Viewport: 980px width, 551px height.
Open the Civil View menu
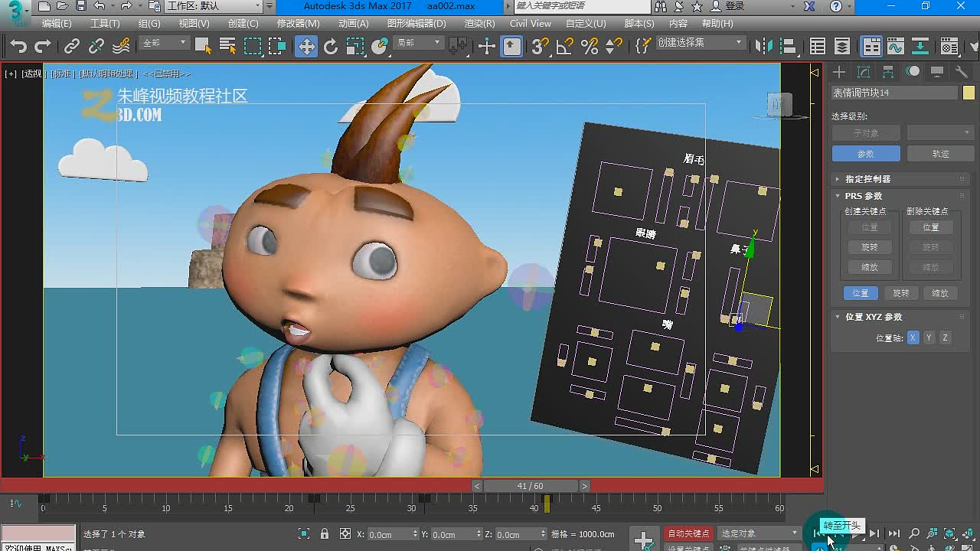click(x=531, y=24)
